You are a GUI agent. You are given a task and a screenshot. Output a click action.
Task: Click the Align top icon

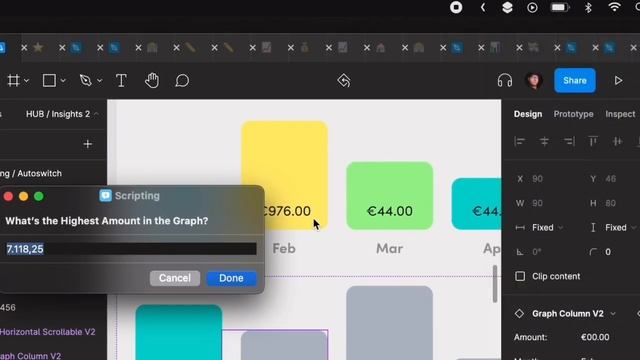(593, 141)
